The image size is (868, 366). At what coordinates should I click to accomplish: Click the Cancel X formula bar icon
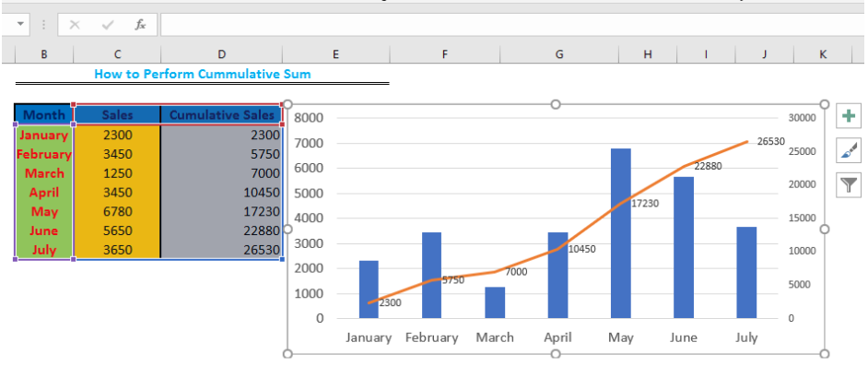coord(75,25)
